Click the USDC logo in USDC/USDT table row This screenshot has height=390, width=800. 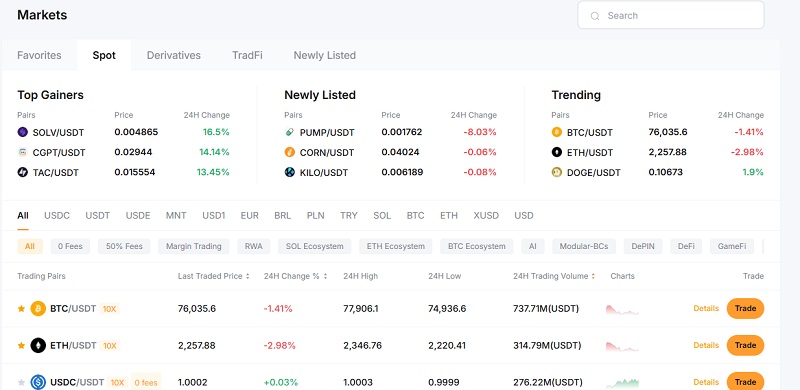click(38, 382)
